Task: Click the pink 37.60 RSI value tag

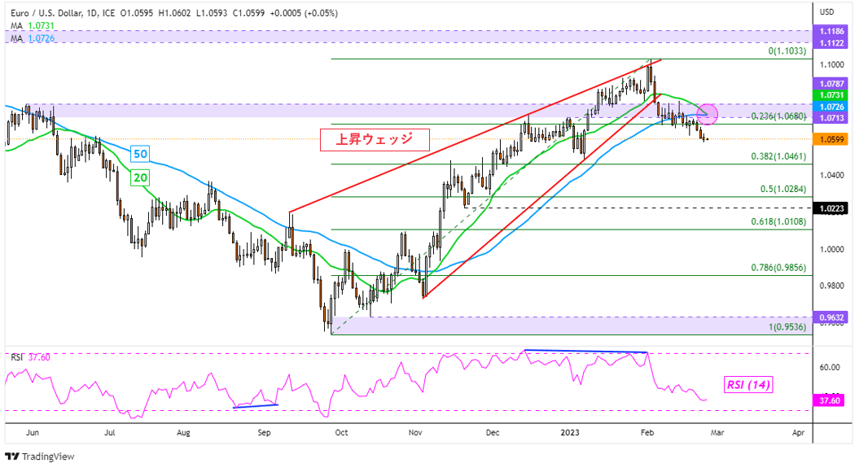Action: pos(829,400)
